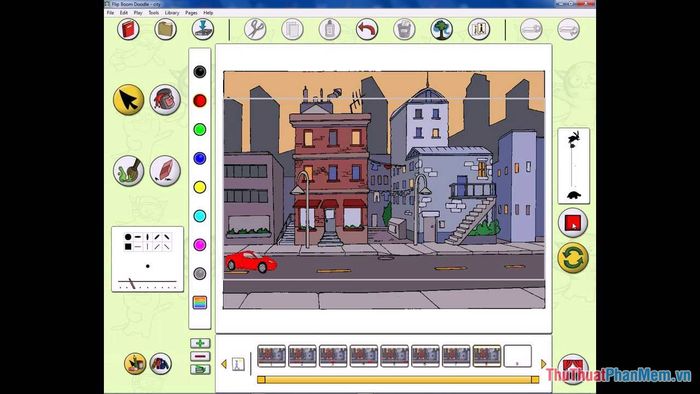Select the fourth frame thumbnail
The width and height of the screenshot is (700, 394).
[x=364, y=356]
